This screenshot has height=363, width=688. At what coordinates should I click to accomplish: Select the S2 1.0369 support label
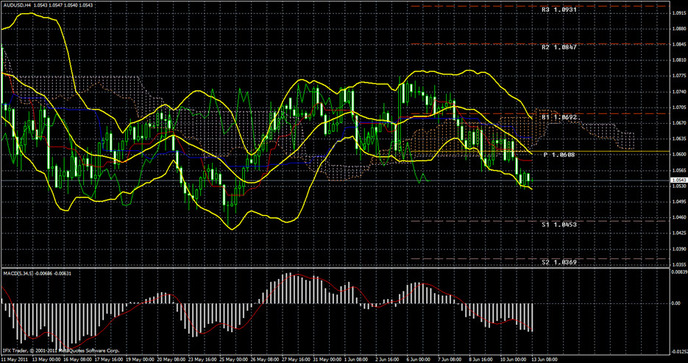point(559,262)
